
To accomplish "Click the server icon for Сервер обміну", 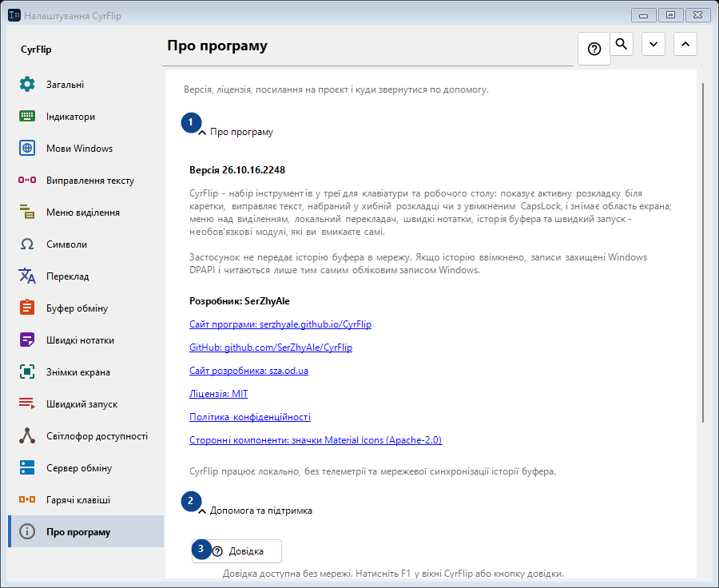I will (x=27, y=468).
